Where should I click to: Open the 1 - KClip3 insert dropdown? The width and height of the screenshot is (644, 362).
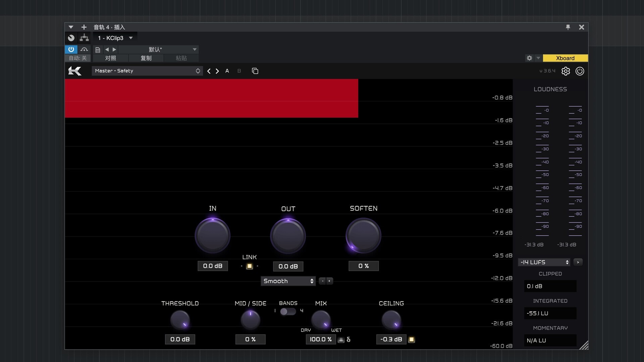115,38
